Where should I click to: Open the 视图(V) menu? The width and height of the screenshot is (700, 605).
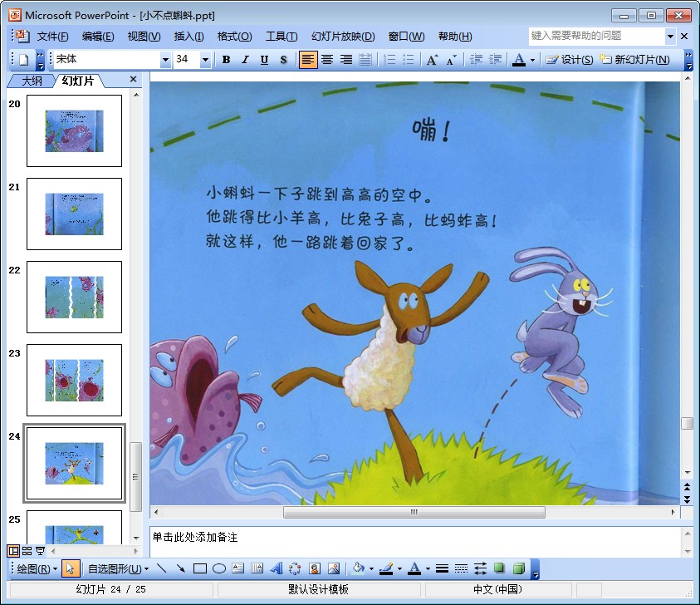click(x=144, y=37)
